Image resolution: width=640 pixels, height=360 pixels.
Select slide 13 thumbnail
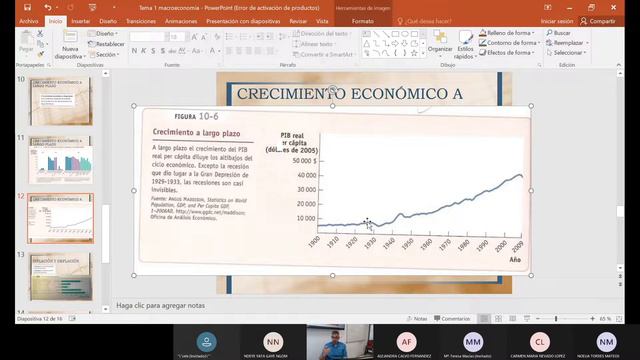point(61,276)
